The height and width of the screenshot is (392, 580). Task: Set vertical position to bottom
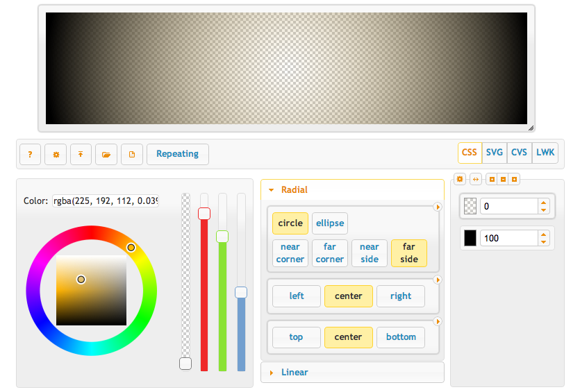401,337
